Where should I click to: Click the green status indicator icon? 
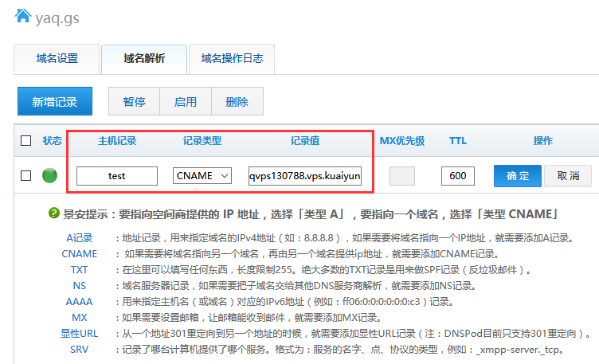(x=50, y=175)
